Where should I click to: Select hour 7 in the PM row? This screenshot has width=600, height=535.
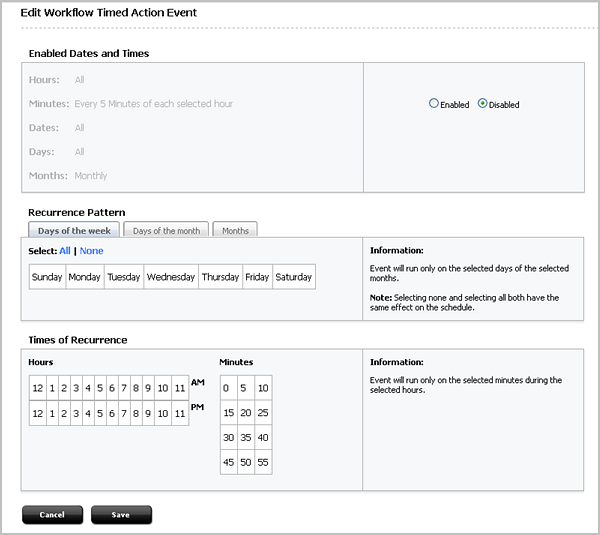(124, 413)
